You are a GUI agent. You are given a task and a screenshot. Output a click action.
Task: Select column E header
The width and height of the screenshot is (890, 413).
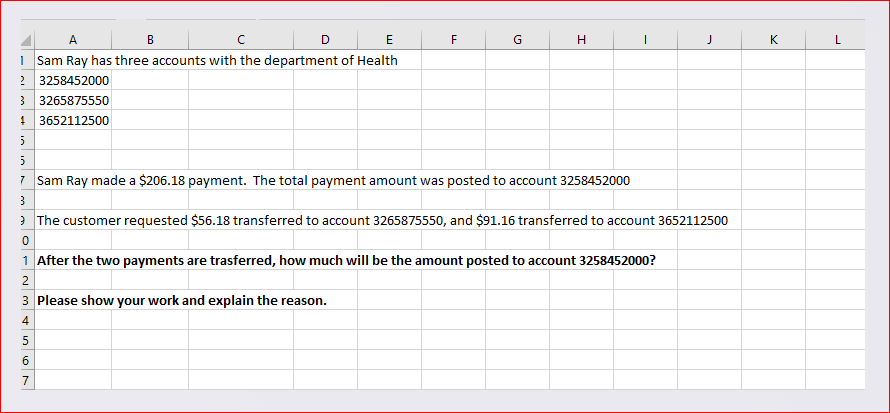click(389, 40)
